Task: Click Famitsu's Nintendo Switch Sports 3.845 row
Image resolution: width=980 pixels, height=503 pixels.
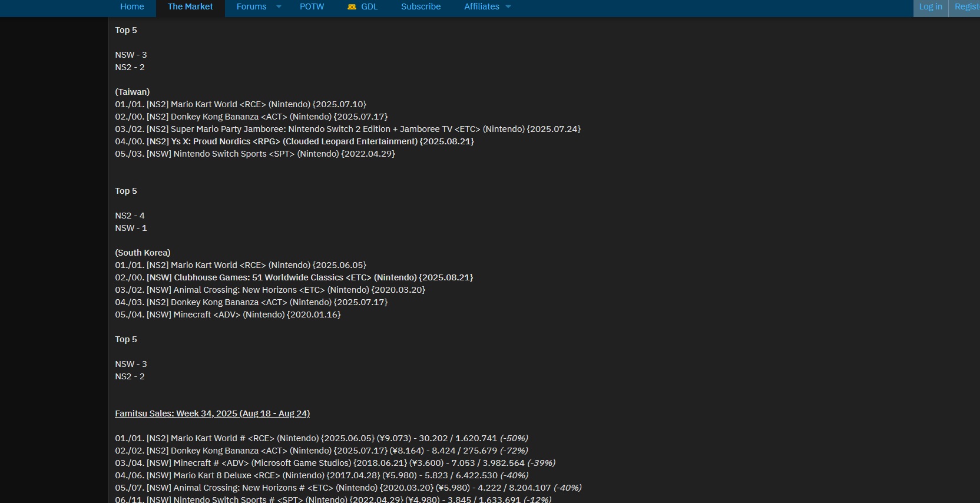Action: pyautogui.click(x=333, y=499)
